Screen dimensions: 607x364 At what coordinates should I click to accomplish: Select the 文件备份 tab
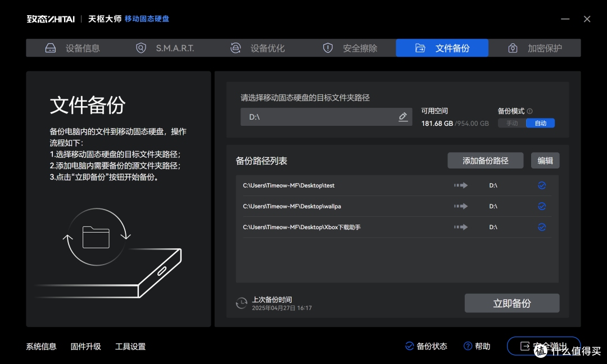pyautogui.click(x=442, y=48)
